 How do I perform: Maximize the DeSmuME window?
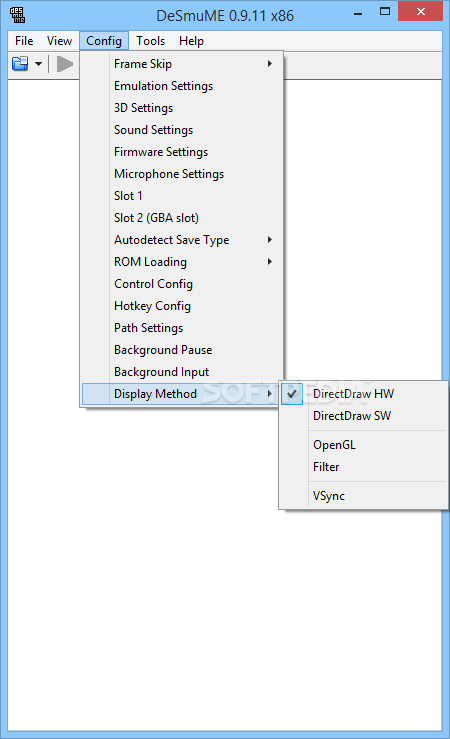(385, 12)
